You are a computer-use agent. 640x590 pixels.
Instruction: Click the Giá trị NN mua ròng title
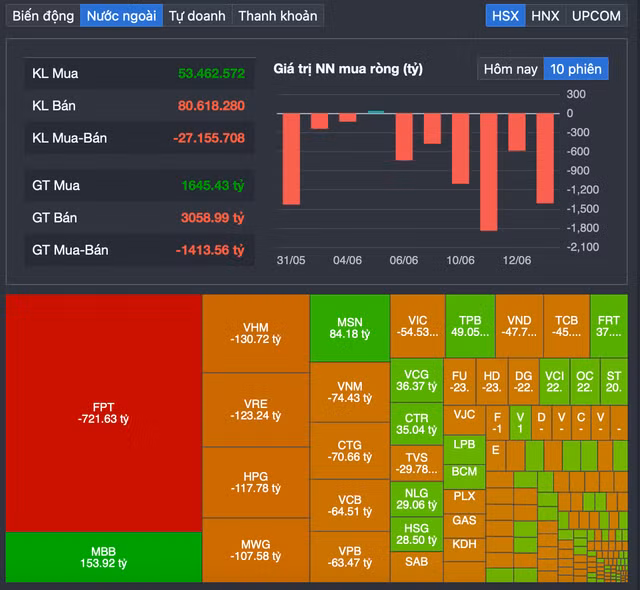348,69
